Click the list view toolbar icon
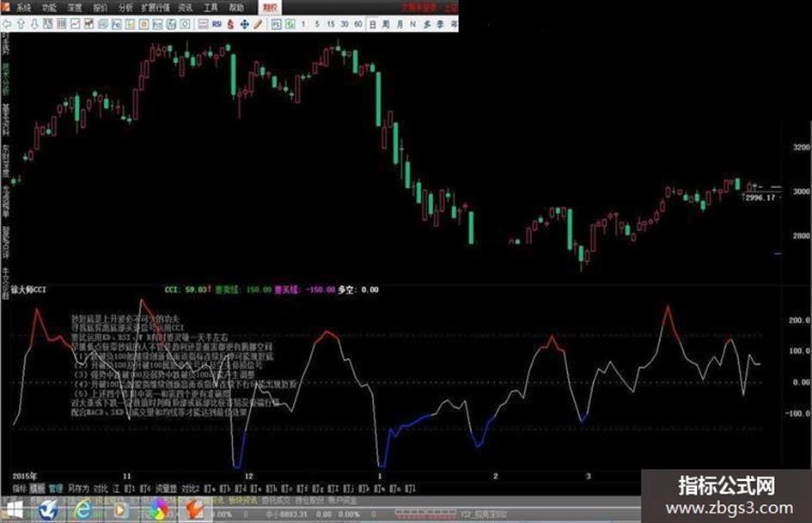Screen dimensions: 812x523 pyautogui.click(x=61, y=24)
